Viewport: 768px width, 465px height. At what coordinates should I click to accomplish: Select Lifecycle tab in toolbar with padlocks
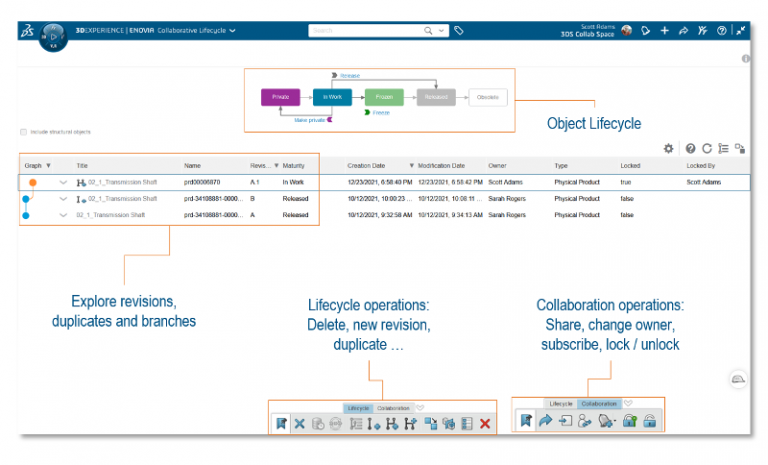tap(561, 404)
